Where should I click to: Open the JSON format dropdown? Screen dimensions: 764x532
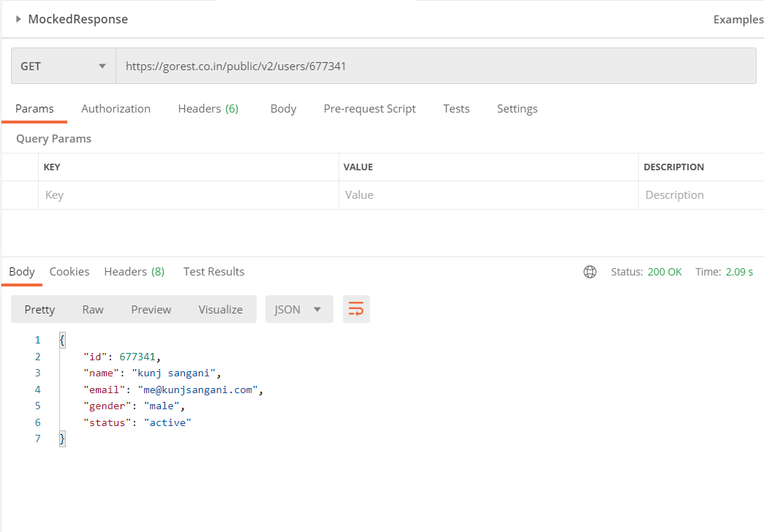[298, 309]
